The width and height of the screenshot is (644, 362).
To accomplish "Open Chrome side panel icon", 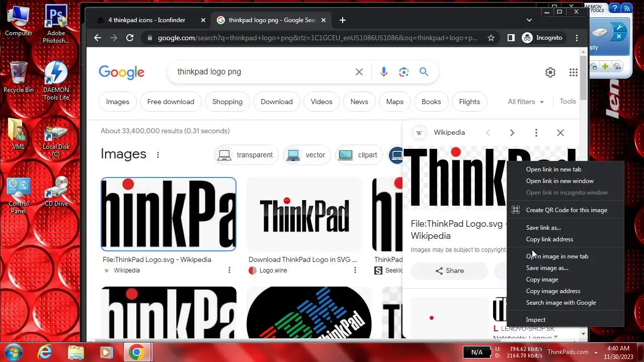I will pos(511,38).
